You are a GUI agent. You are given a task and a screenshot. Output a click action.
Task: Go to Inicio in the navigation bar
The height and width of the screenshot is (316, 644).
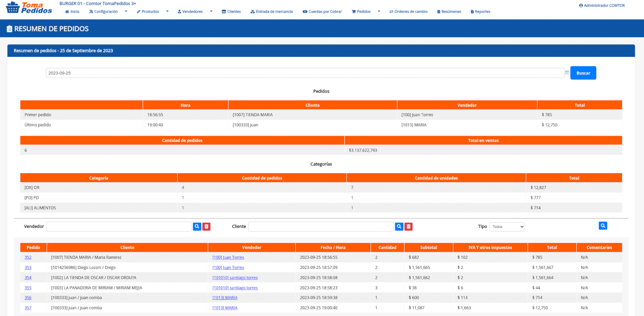[x=72, y=12]
